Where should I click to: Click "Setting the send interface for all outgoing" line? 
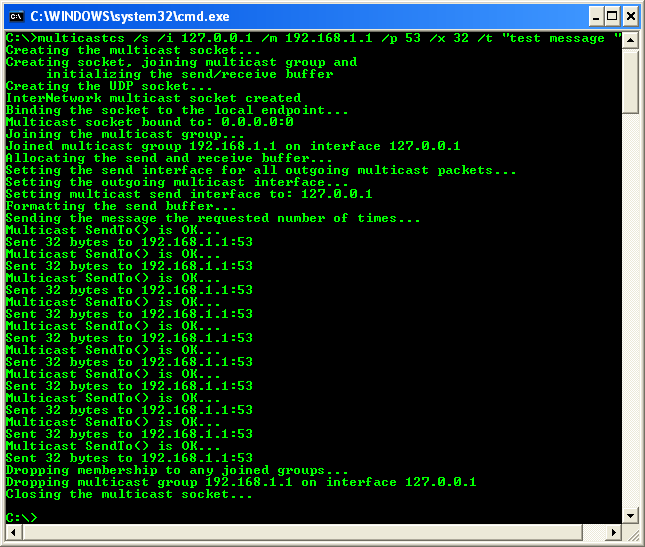tap(261, 170)
